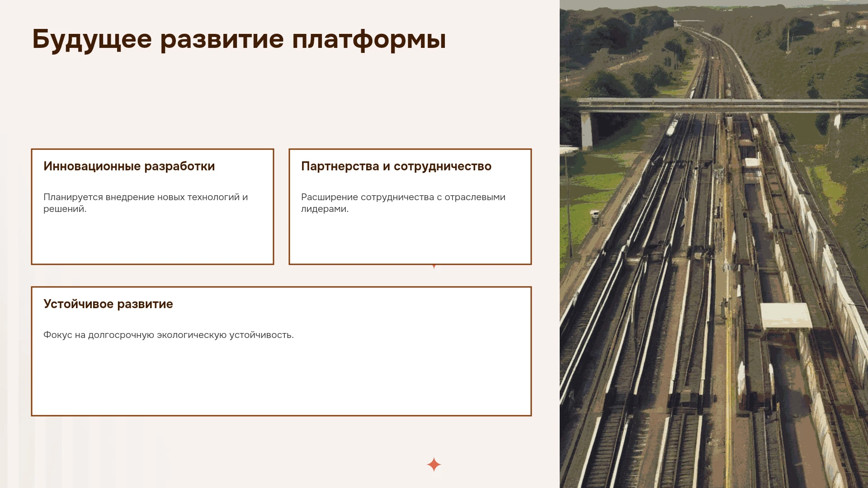Click the overpass bridge in the photo
The width and height of the screenshot is (868, 488).
pyautogui.click(x=722, y=106)
